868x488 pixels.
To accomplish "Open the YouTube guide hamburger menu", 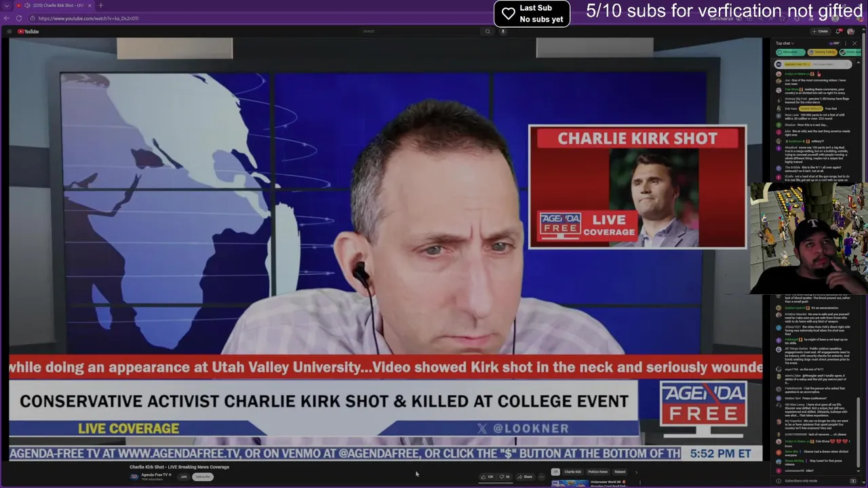I will point(9,31).
